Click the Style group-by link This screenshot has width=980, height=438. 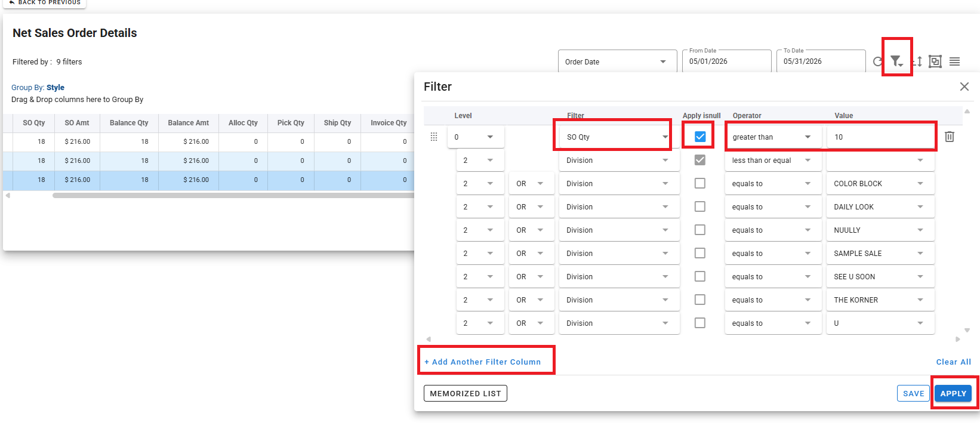tap(56, 87)
